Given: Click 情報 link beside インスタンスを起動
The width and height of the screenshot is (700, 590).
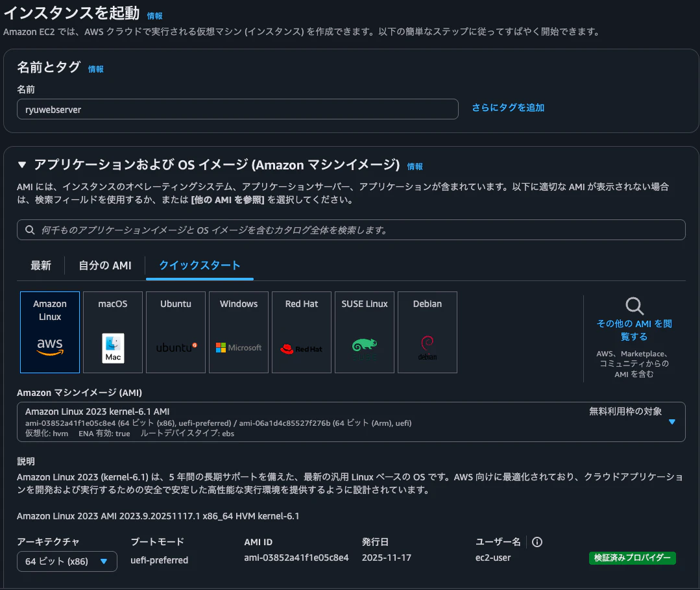Looking at the screenshot, I should coord(155,16).
